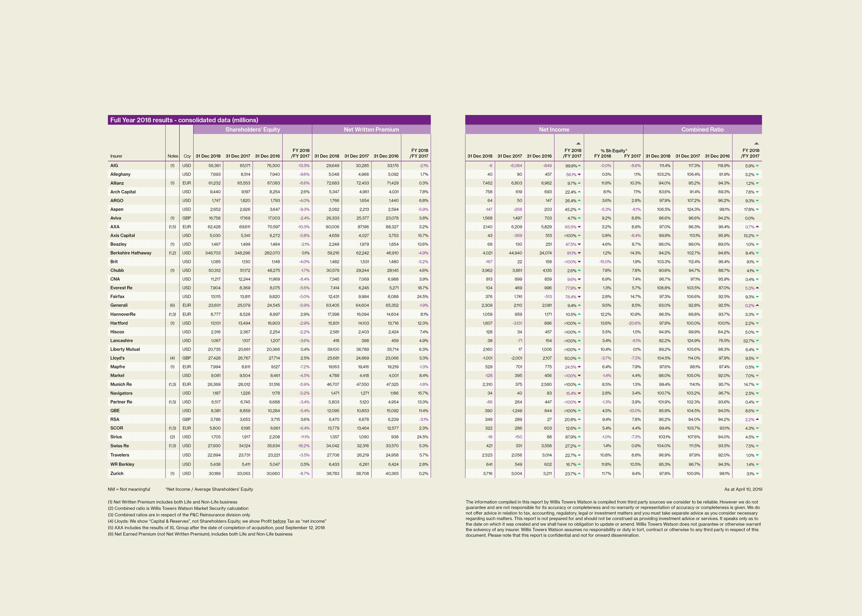Click the 'Net Written Premium' column group header

[x=372, y=129]
